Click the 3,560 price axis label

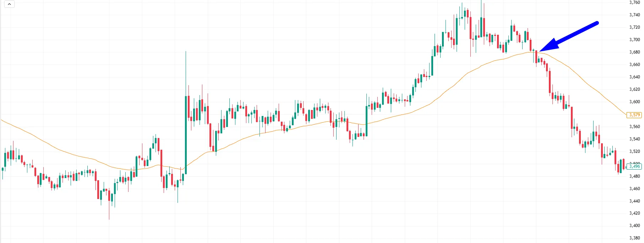634,127
